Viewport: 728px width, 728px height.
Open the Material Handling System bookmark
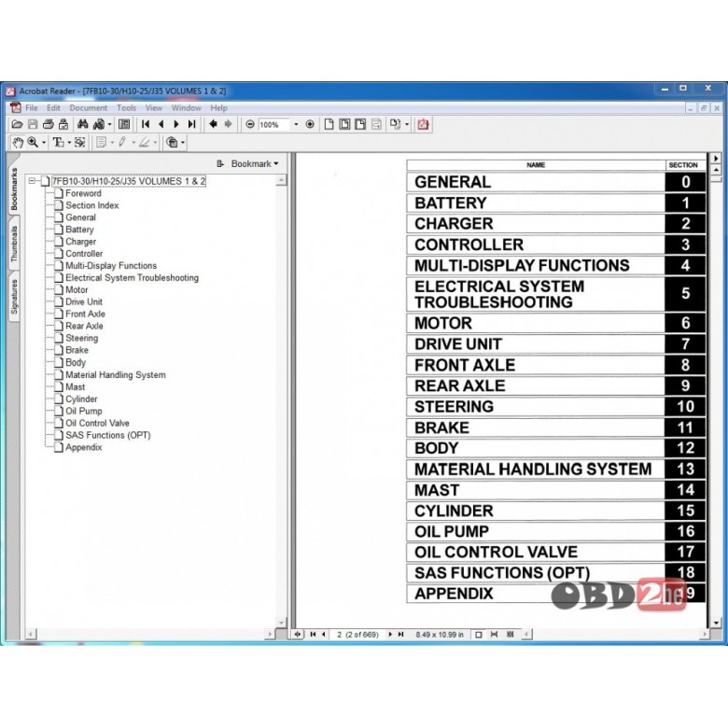[115, 374]
